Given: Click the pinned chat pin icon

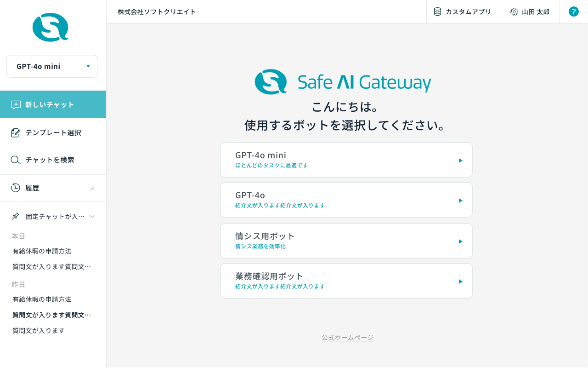Looking at the screenshot, I should click(x=16, y=216).
